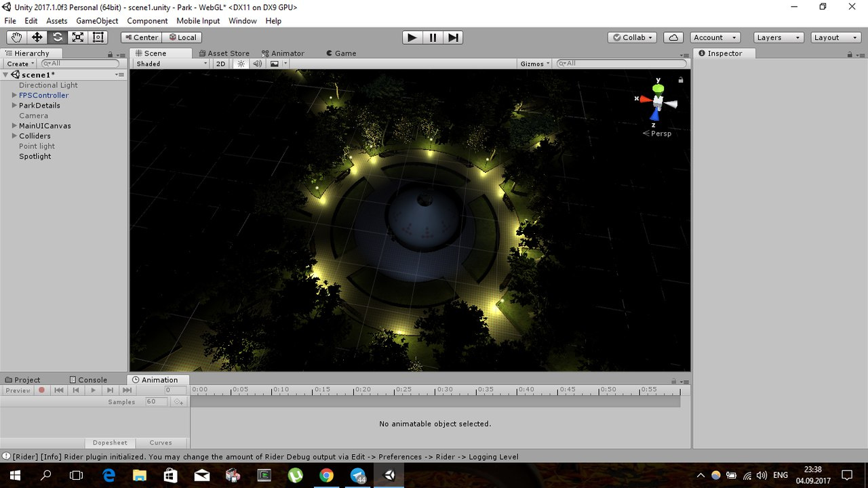Expand the FPSController object
This screenshot has width=868, height=488.
14,95
